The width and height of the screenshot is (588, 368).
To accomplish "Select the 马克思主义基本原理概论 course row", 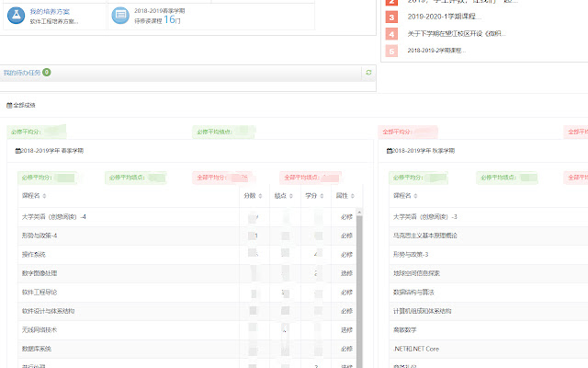I will pos(489,236).
